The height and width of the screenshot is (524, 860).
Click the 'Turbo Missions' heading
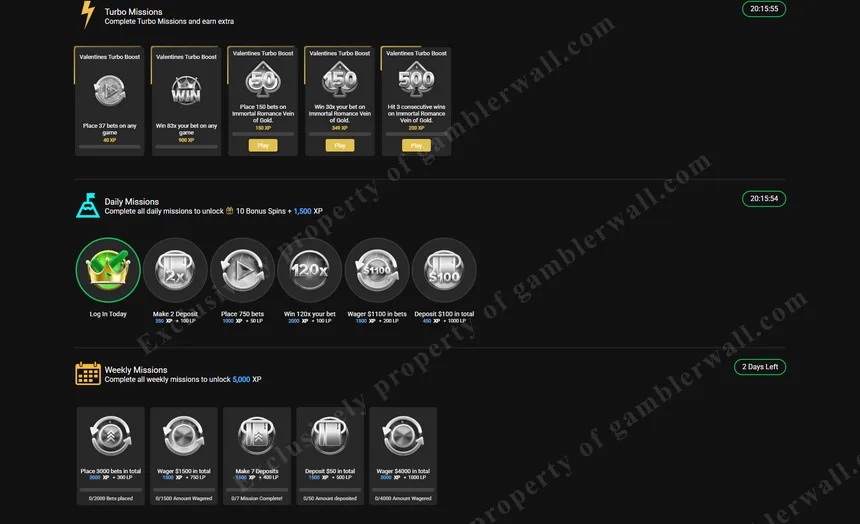click(133, 12)
